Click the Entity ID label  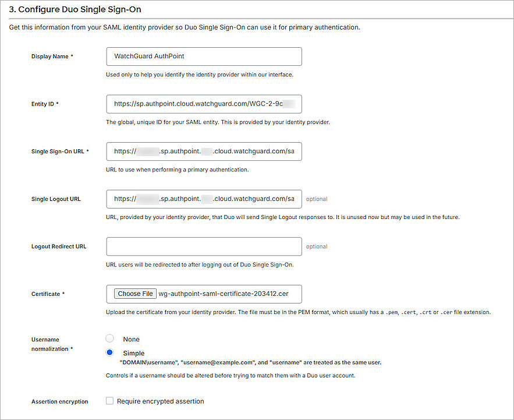(44, 104)
